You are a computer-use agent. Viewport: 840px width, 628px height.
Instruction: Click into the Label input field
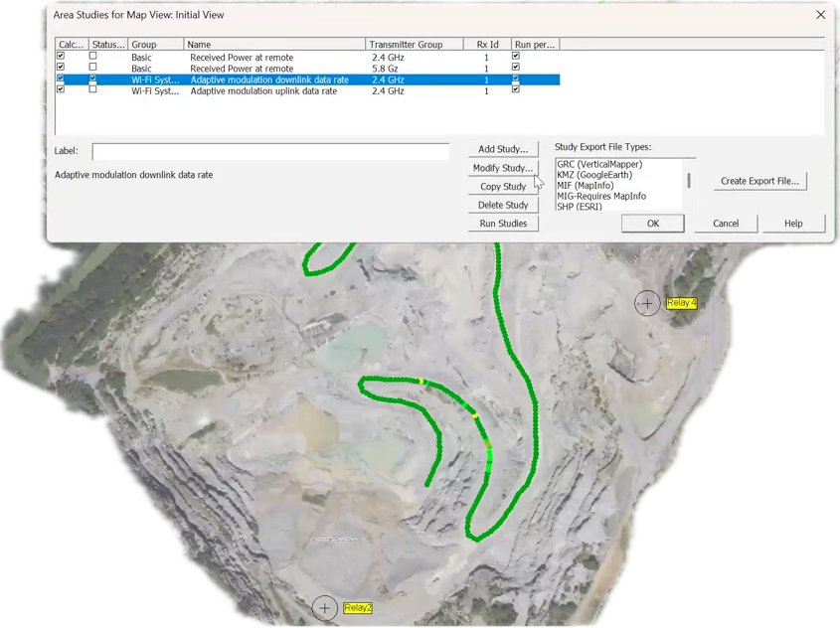click(270, 151)
